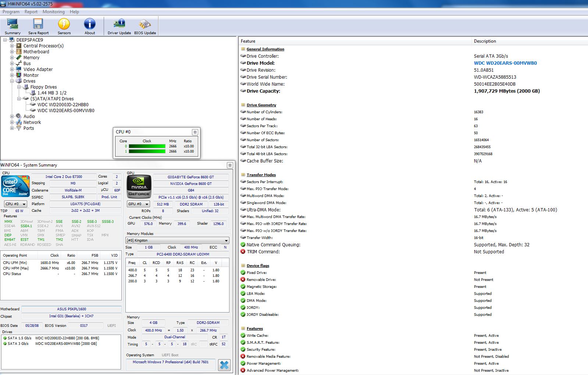Select the Central Processor(s) tree icon
Screen dimensions: 588x375
19,46
